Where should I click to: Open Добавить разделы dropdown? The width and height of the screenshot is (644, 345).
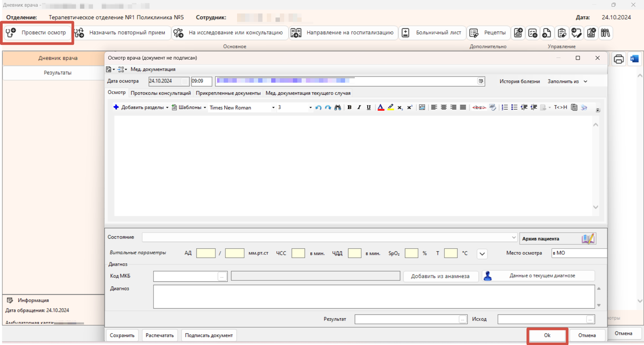[141, 107]
